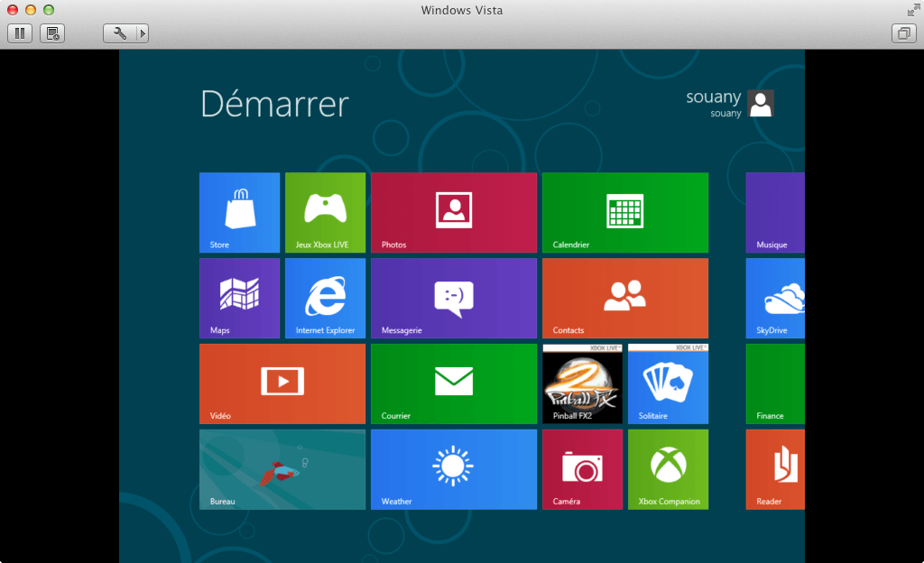
Task: Launch the Solitaire tile
Action: pos(669,384)
